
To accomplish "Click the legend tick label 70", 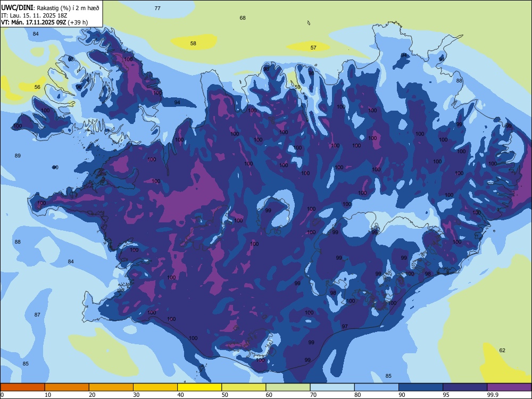I will click(313, 395).
